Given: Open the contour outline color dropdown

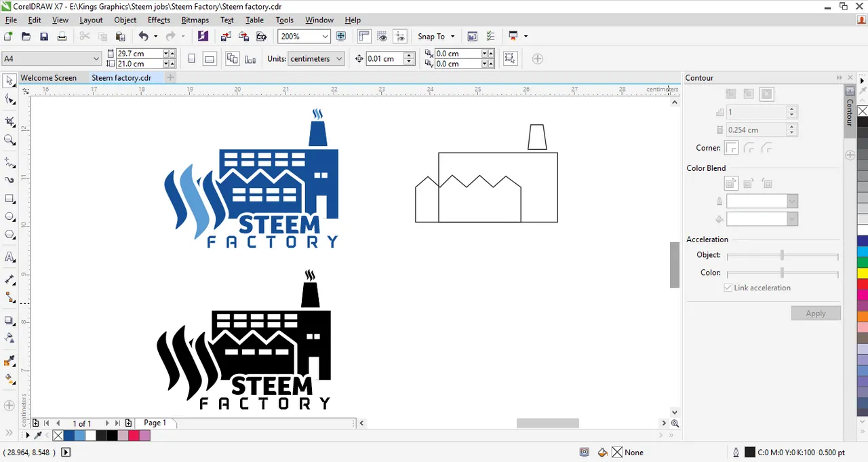Looking at the screenshot, I should [792, 201].
